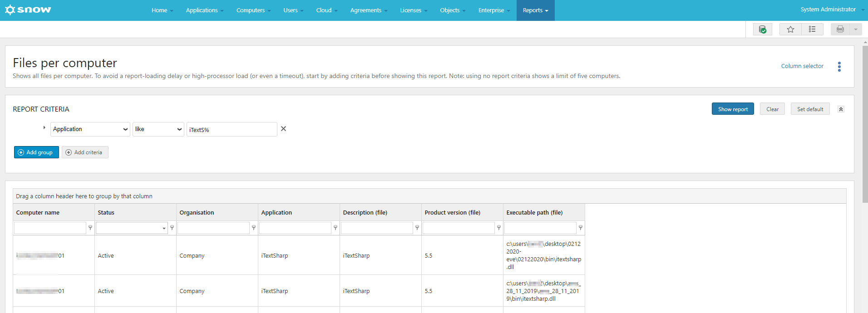Open the Users menu
Viewport: 868px width, 313px height.
click(x=293, y=10)
